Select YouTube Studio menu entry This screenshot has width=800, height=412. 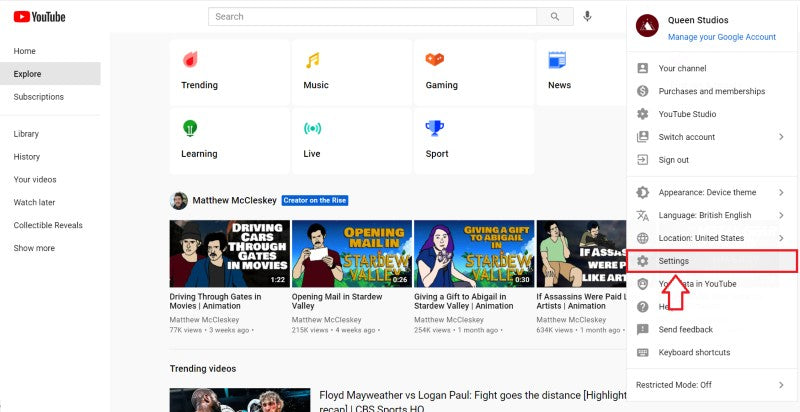687,114
